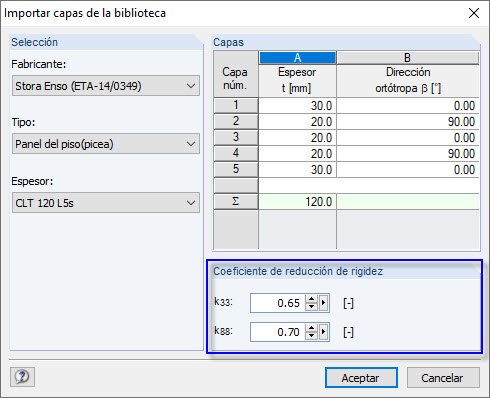Click layer 1 orthotropic direction 0.00
This screenshot has height=398, width=490.
pos(408,106)
